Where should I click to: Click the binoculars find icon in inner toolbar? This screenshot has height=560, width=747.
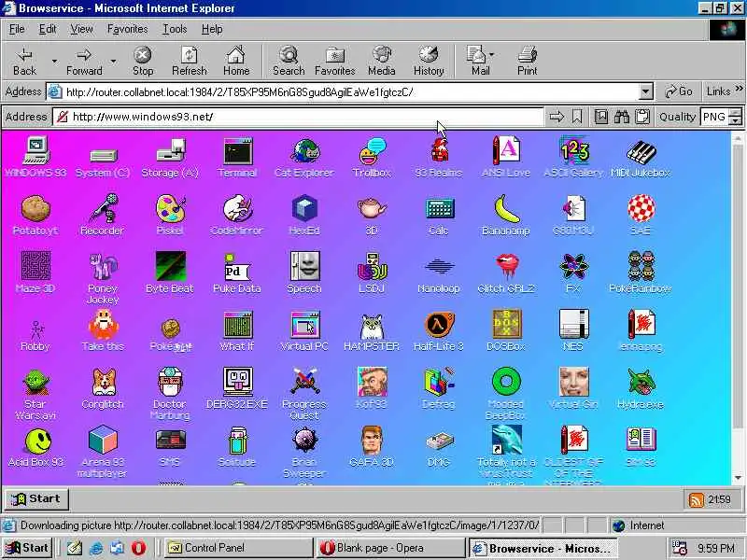[x=622, y=117]
